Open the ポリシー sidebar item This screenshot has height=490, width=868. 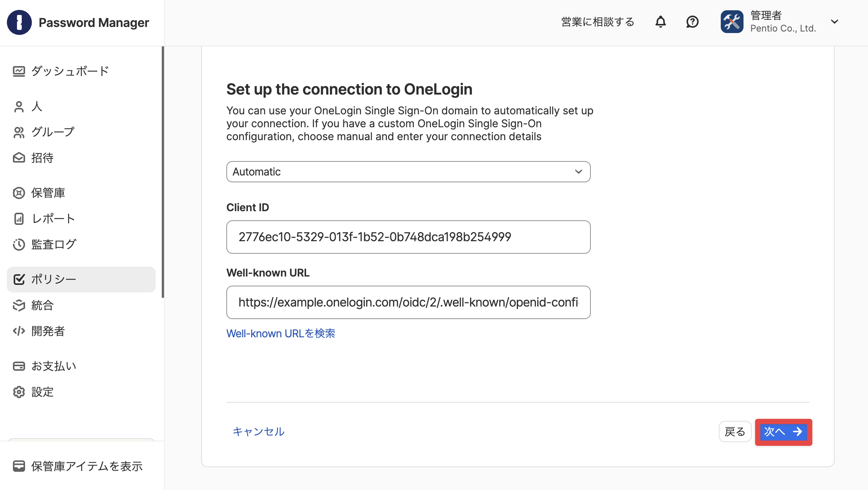click(81, 280)
